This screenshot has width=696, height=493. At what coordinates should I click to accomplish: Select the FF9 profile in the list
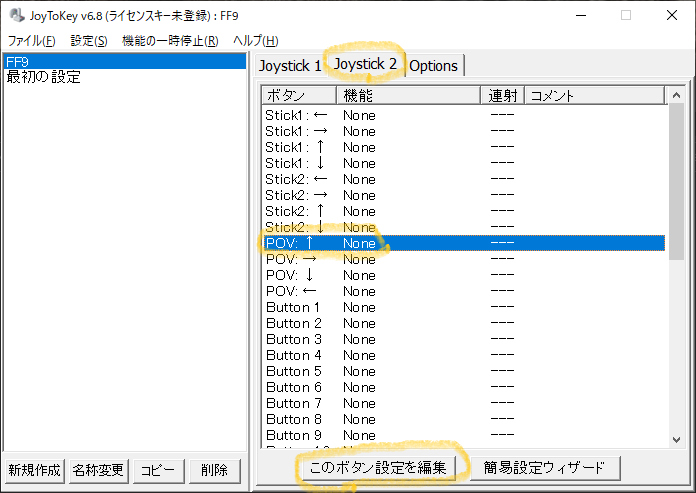tap(125, 61)
